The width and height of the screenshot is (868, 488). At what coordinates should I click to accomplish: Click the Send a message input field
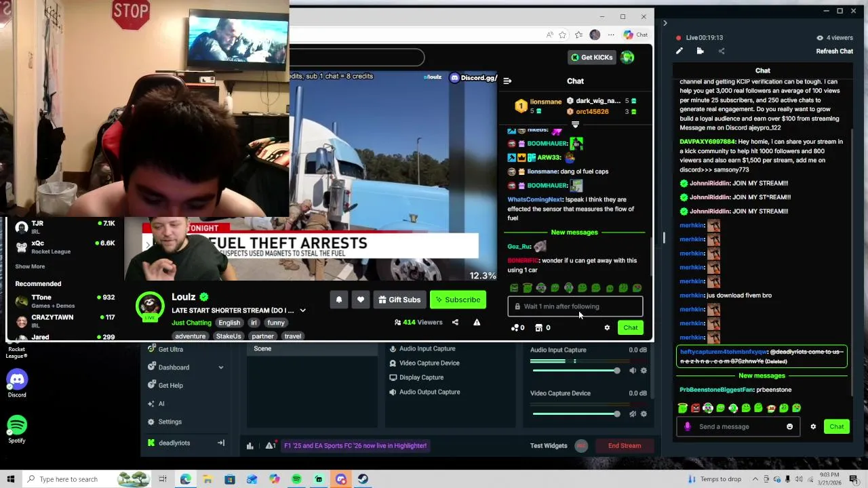pyautogui.click(x=737, y=427)
